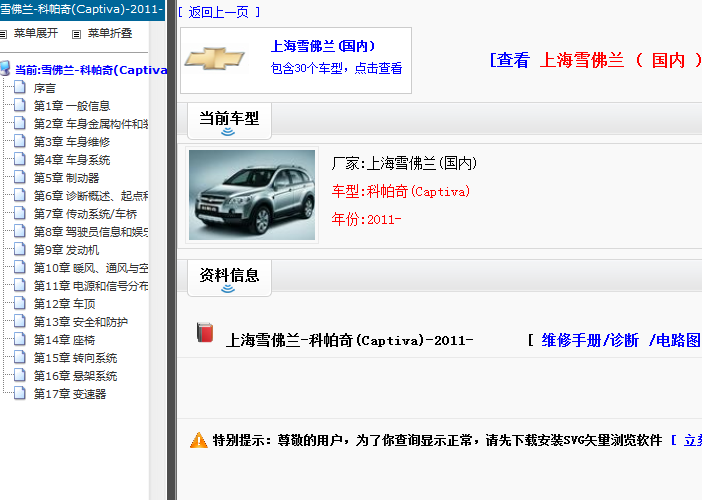Click the page icon beside 第13章 安全和防护
Viewport: 702px width, 500px height.
pyautogui.click(x=20, y=321)
